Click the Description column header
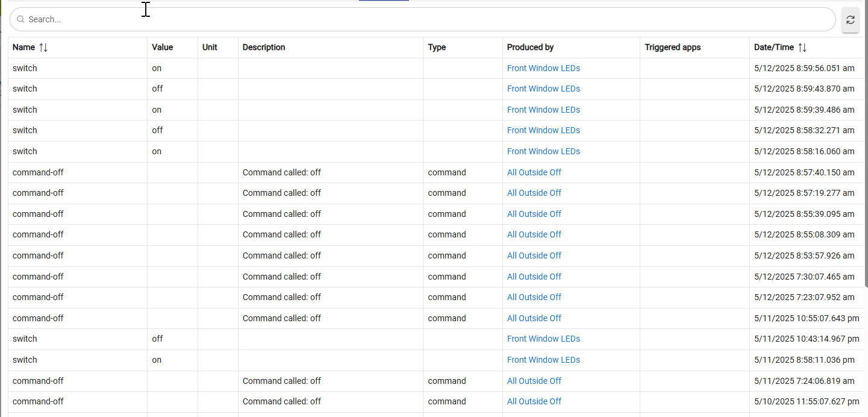The width and height of the screenshot is (868, 417). point(264,47)
